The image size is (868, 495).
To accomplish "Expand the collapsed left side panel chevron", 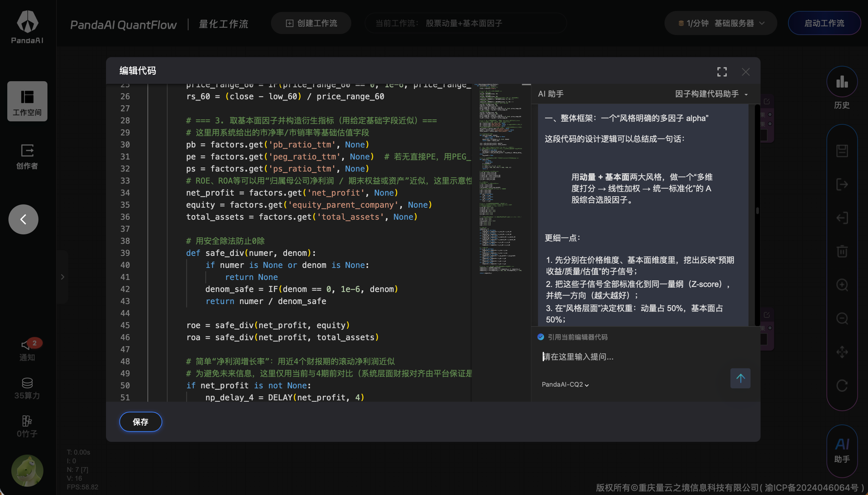I will pos(63,277).
